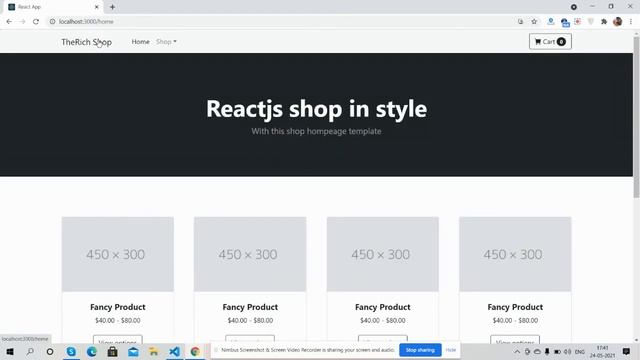Screen dimensions: 640x360
Task: Click the fourth Fancy Product placeholder image
Action: (x=515, y=254)
